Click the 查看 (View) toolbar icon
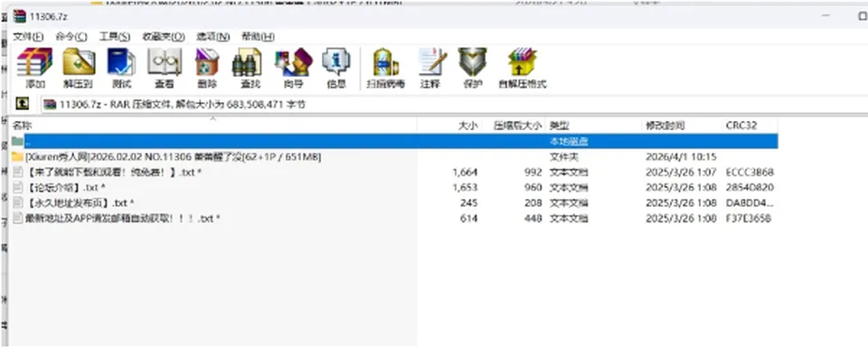868x348 pixels. 164,62
